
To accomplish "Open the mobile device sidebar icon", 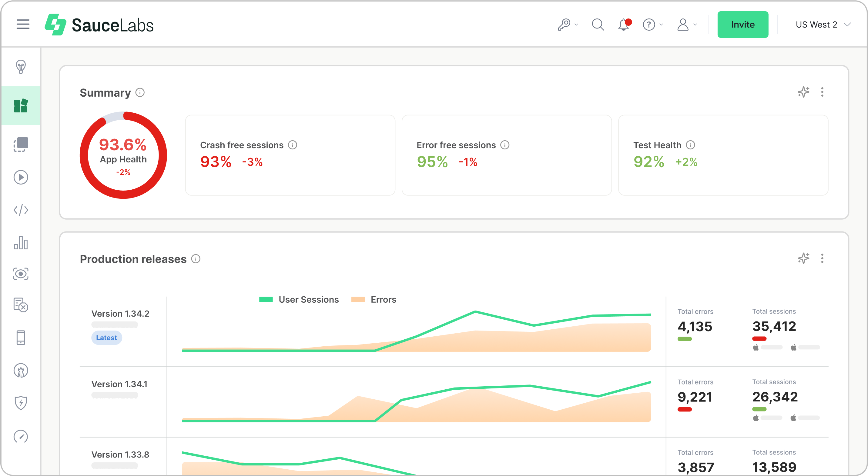I will [x=21, y=338].
